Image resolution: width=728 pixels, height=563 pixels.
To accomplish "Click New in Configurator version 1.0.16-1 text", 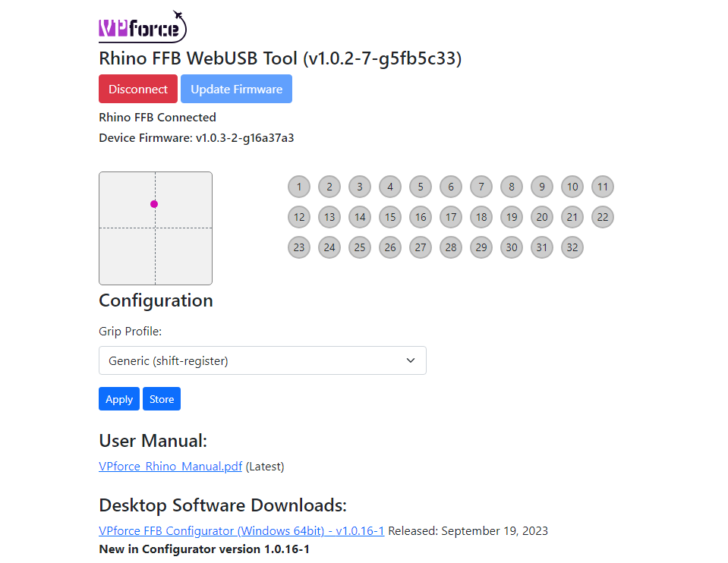I will (204, 549).
